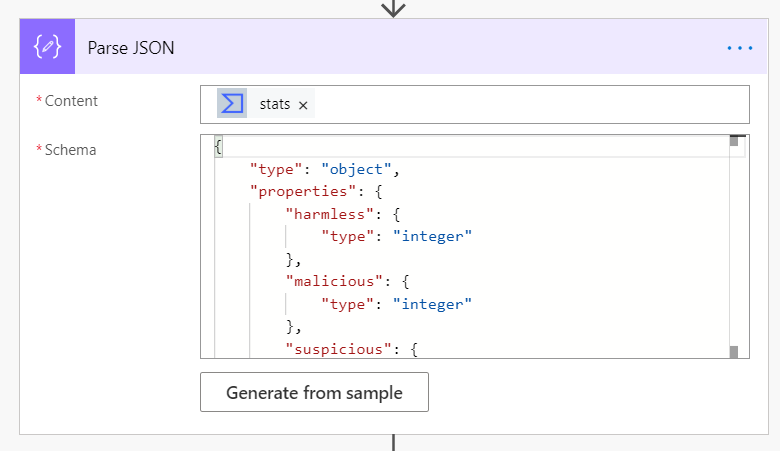Click the purple Parse JSON action icon
Image resolution: width=780 pixels, height=451 pixels.
point(47,47)
